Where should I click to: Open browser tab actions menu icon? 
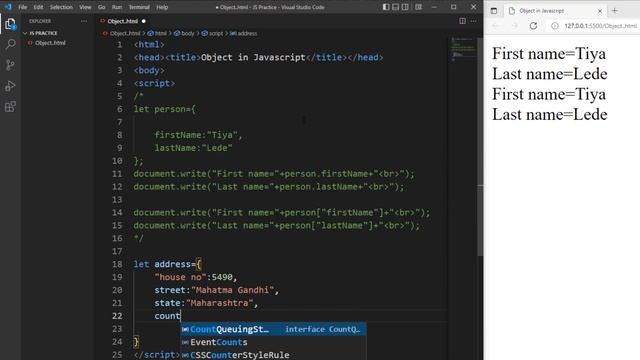494,11
